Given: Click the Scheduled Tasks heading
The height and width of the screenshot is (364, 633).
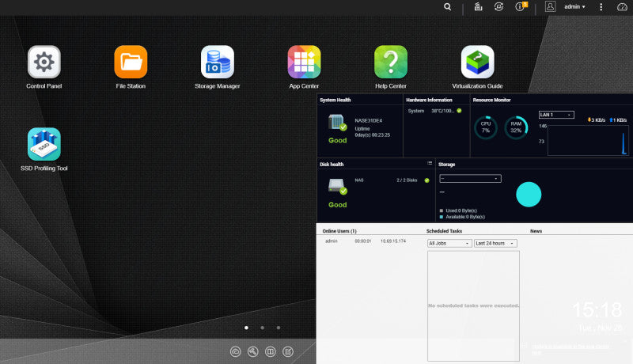Looking at the screenshot, I should 444,231.
